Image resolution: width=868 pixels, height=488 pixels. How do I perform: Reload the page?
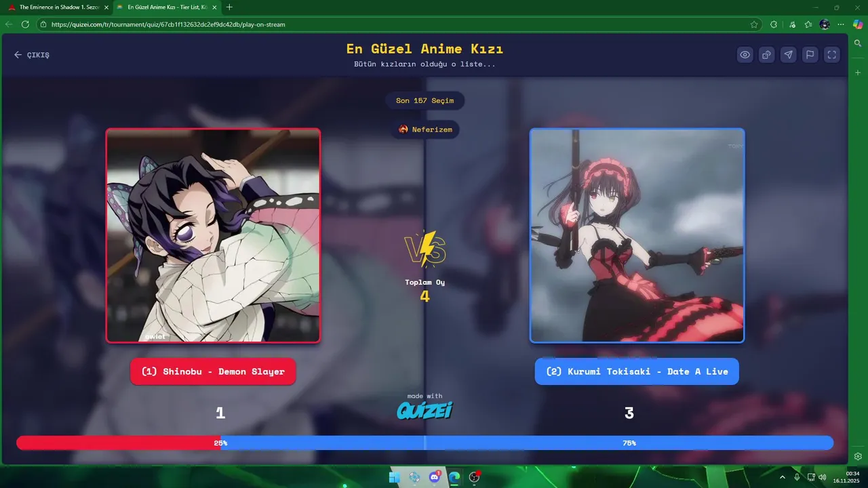pyautogui.click(x=25, y=24)
